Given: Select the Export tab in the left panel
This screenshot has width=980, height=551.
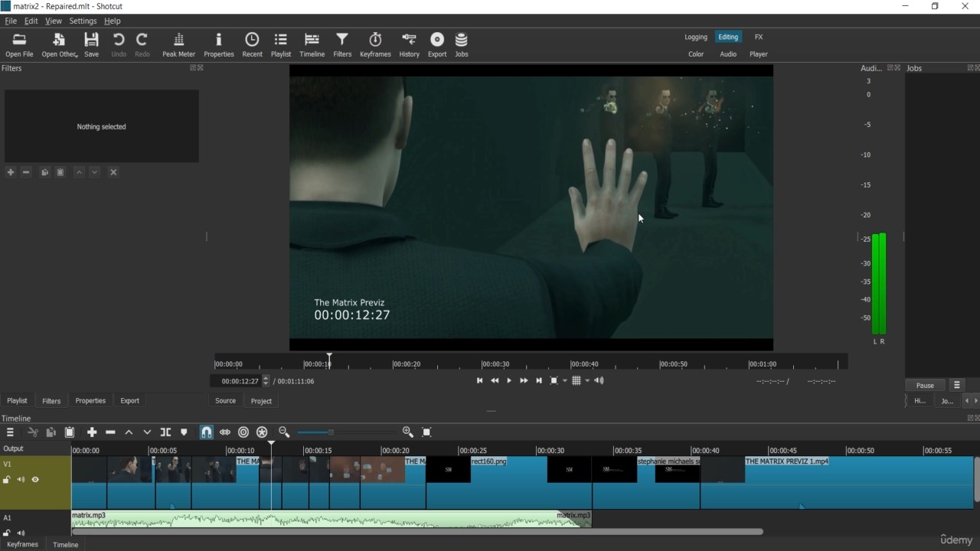Looking at the screenshot, I should pos(130,401).
